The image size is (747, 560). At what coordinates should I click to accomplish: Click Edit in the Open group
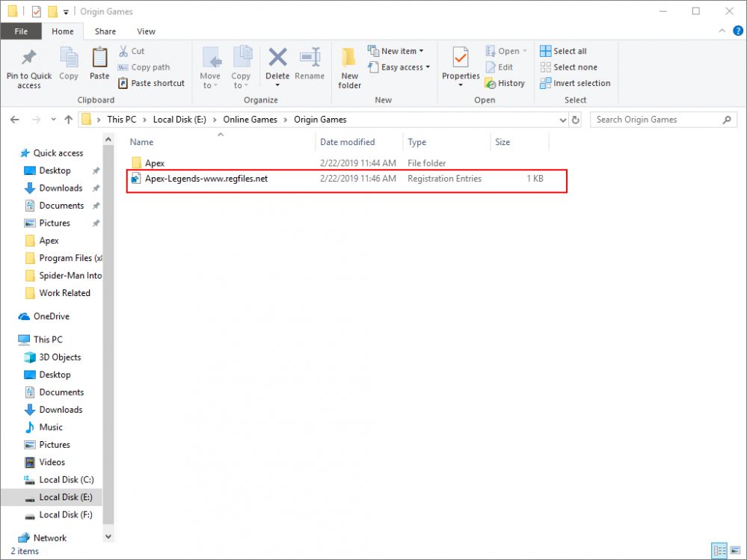pyautogui.click(x=499, y=67)
